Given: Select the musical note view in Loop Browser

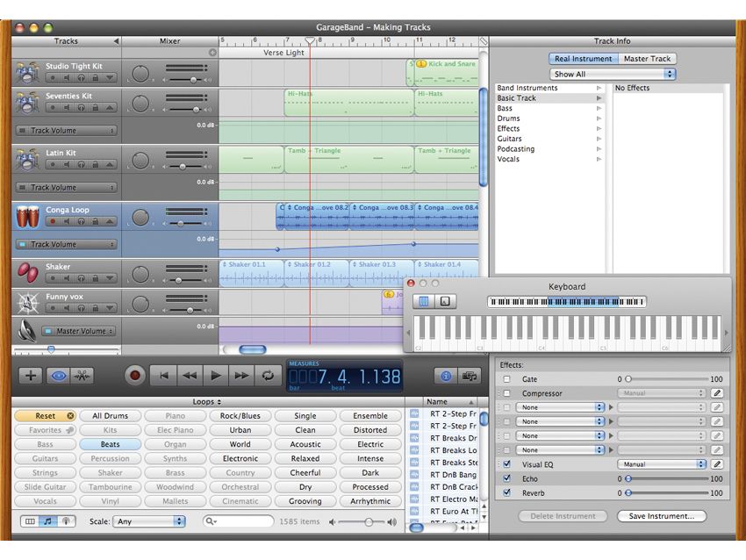Looking at the screenshot, I should click(47, 521).
